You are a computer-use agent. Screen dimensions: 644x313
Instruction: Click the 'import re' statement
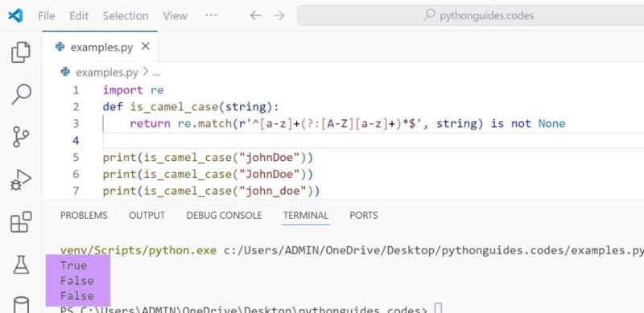133,90
